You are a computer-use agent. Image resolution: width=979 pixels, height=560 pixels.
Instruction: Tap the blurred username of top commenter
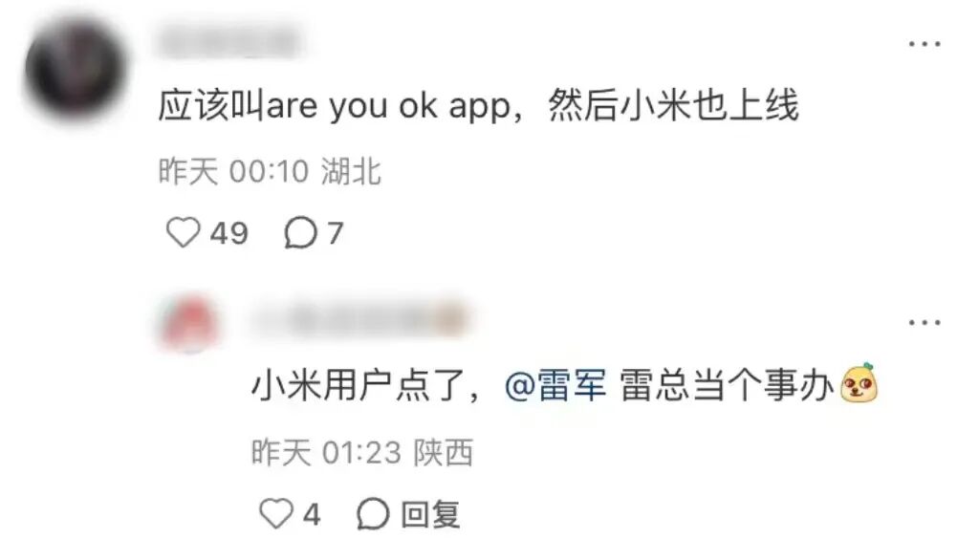[x=228, y=41]
